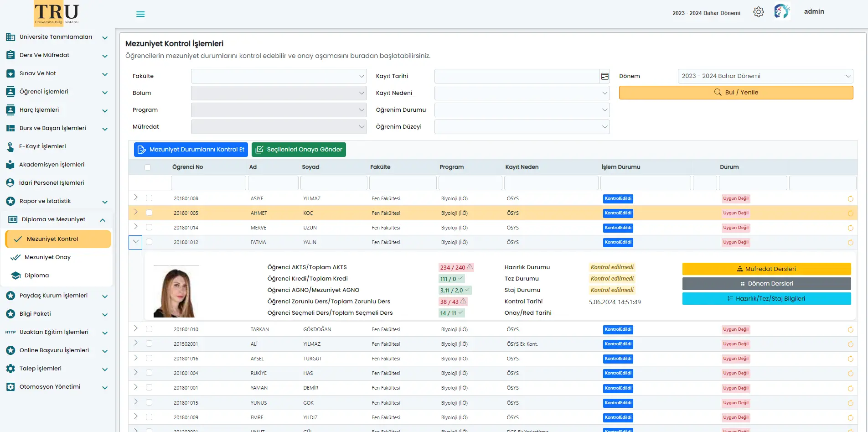The width and height of the screenshot is (868, 432).
Task: Click the Bul / Yenile button
Action: click(736, 93)
